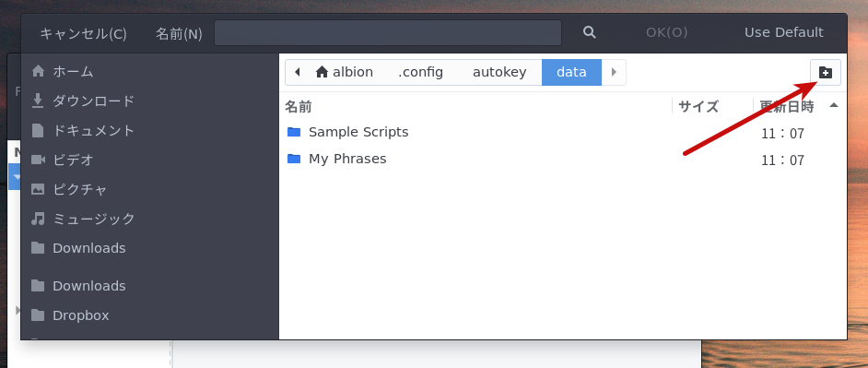
Task: Click the sort direction arrow on 更新日時
Action: 834,105
